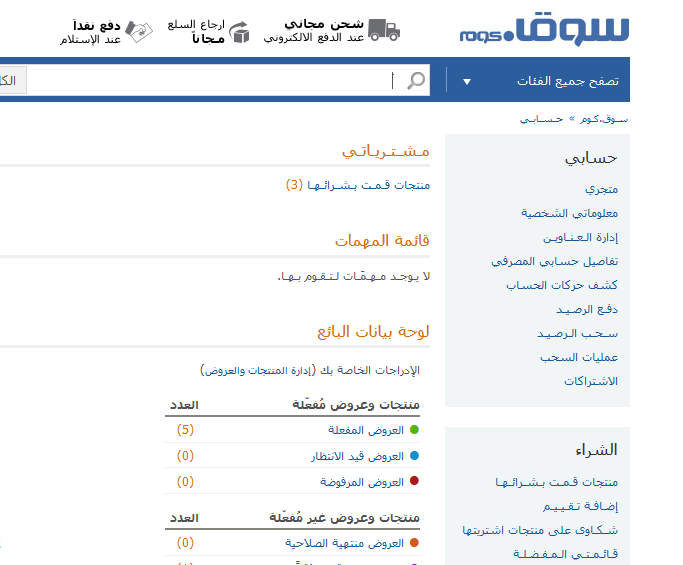Click the Souq.com logo
This screenshot has height=565, width=683.
544,31
